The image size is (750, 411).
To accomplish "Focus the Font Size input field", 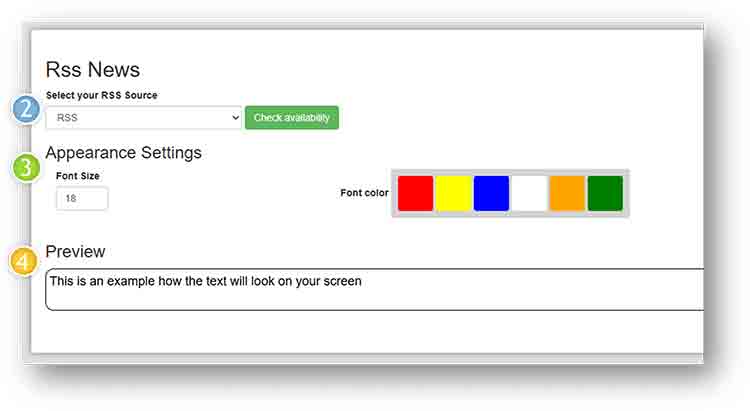I will click(82, 198).
